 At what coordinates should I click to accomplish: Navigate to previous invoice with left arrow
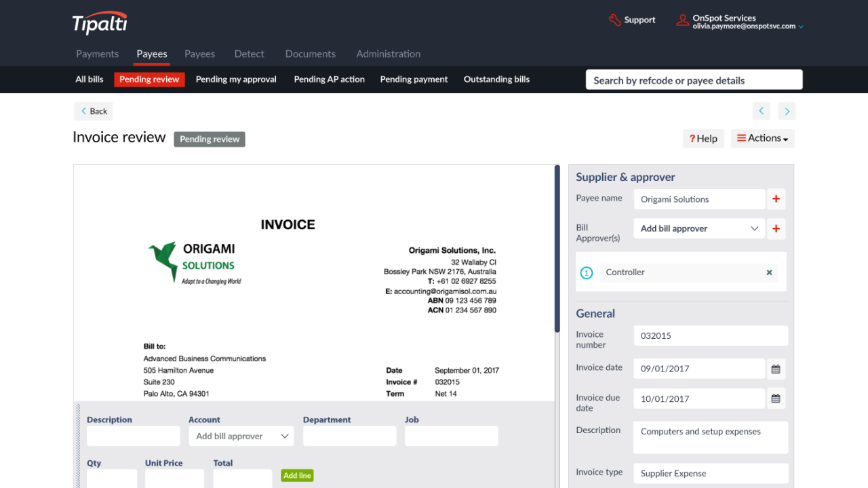(761, 110)
